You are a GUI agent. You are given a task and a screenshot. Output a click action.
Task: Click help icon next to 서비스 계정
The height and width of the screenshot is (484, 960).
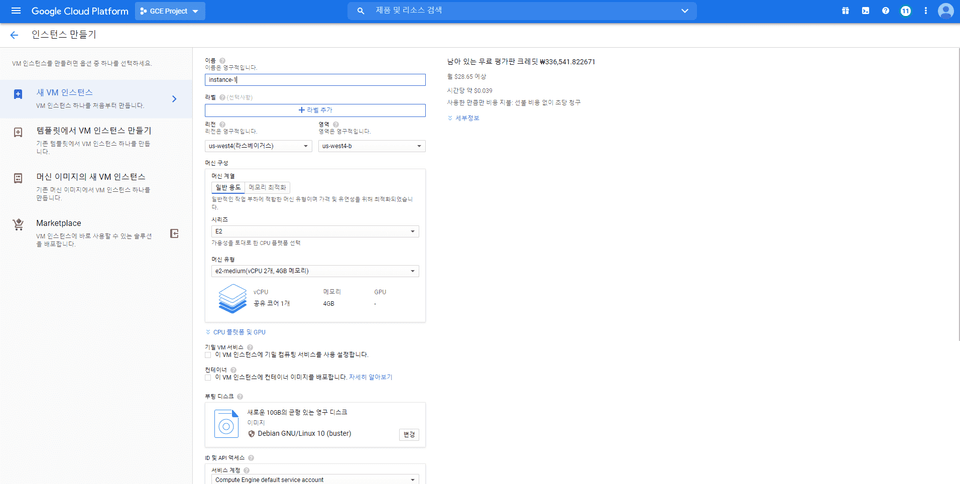(246, 471)
